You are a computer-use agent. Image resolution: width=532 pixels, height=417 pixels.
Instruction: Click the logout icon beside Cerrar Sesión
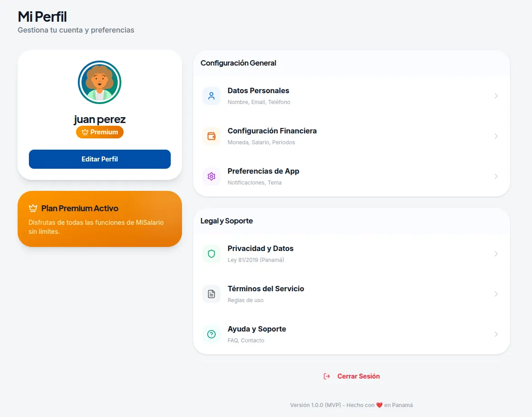coord(327,376)
